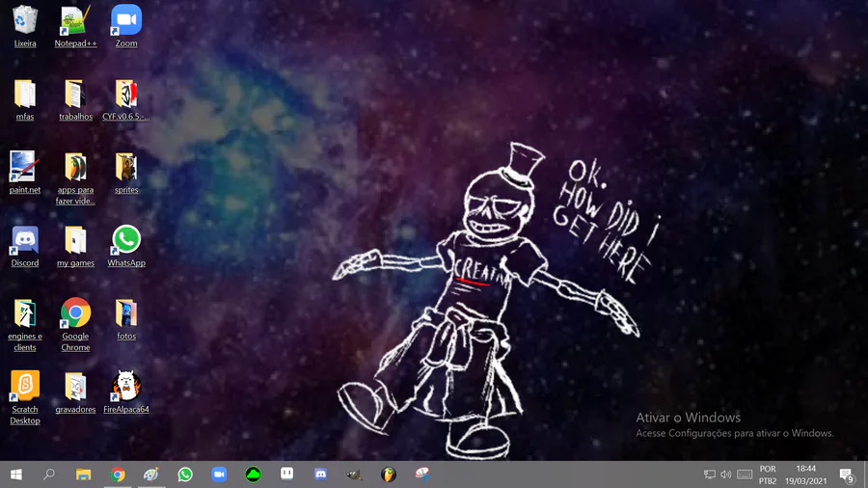This screenshot has width=868, height=488.
Task: Open taskbar search magnifier
Action: (x=49, y=474)
